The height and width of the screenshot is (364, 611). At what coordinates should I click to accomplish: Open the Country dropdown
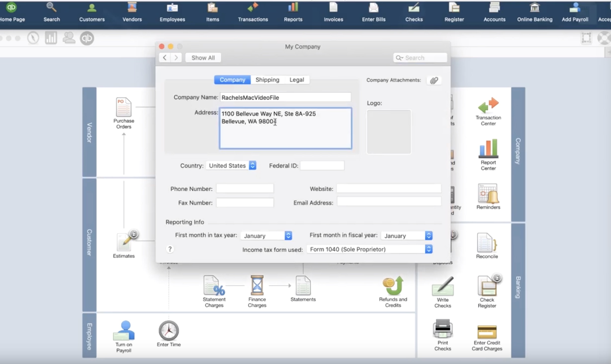point(231,166)
